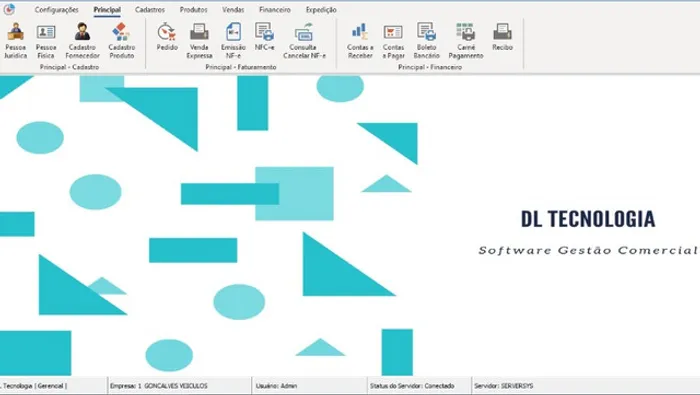Switch to the Cadastros tab
Screen dimensions: 700x395
(x=150, y=9)
